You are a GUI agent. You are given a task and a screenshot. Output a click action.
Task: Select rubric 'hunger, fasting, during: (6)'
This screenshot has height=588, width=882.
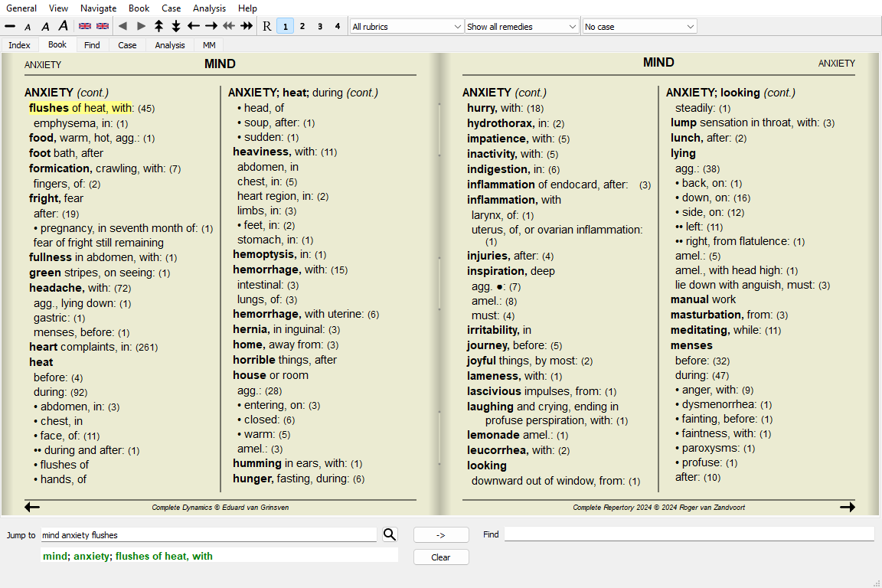[299, 479]
